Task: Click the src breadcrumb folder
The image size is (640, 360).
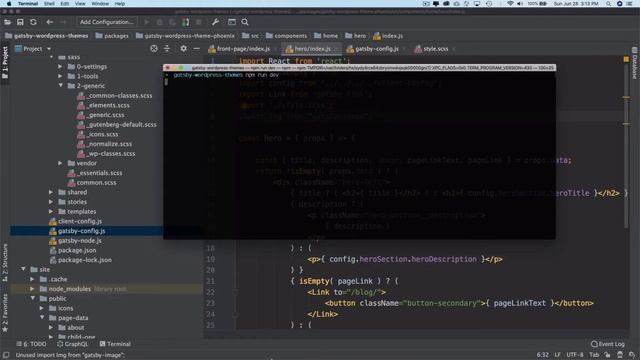Action: click(250, 36)
